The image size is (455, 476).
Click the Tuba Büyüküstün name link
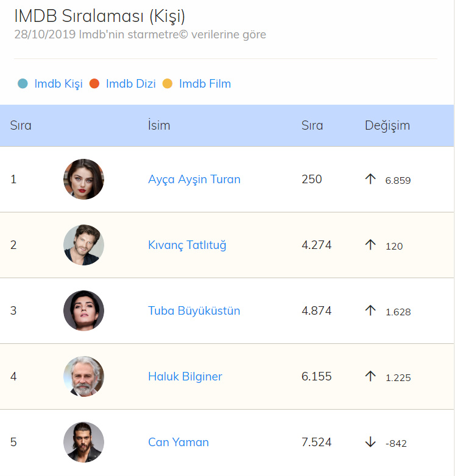pyautogui.click(x=194, y=311)
